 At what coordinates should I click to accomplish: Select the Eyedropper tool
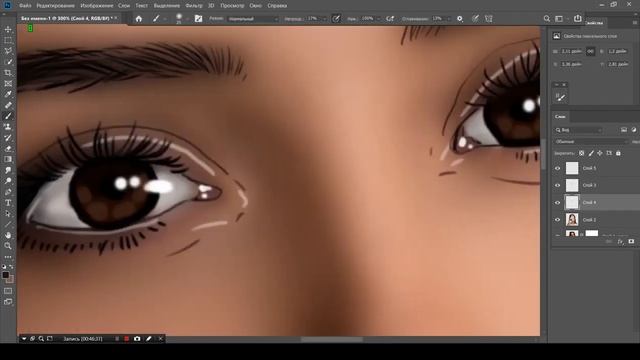tap(8, 94)
